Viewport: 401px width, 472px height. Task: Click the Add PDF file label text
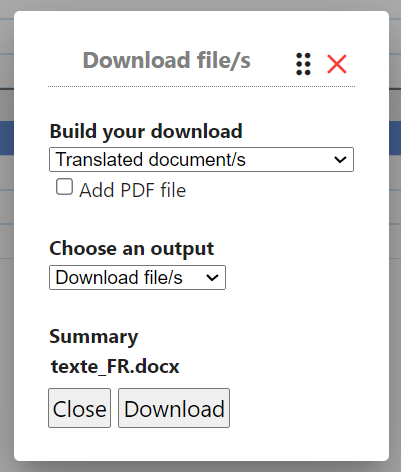click(132, 190)
